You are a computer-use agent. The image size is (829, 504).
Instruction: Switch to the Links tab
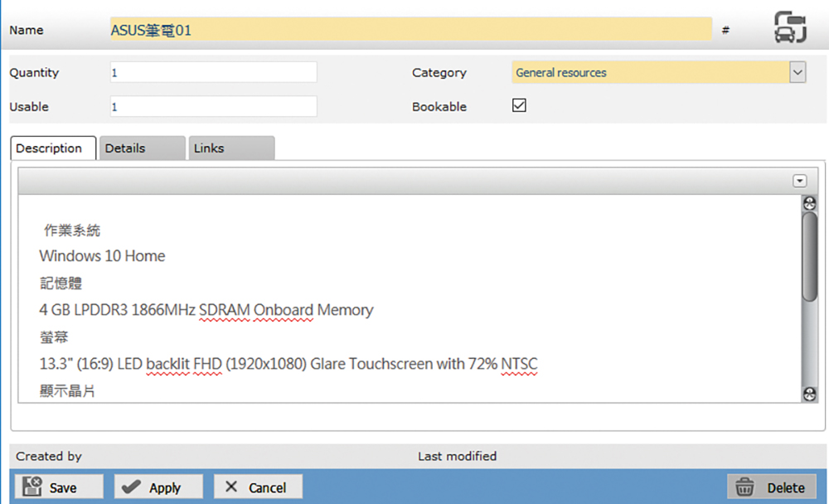tap(231, 148)
